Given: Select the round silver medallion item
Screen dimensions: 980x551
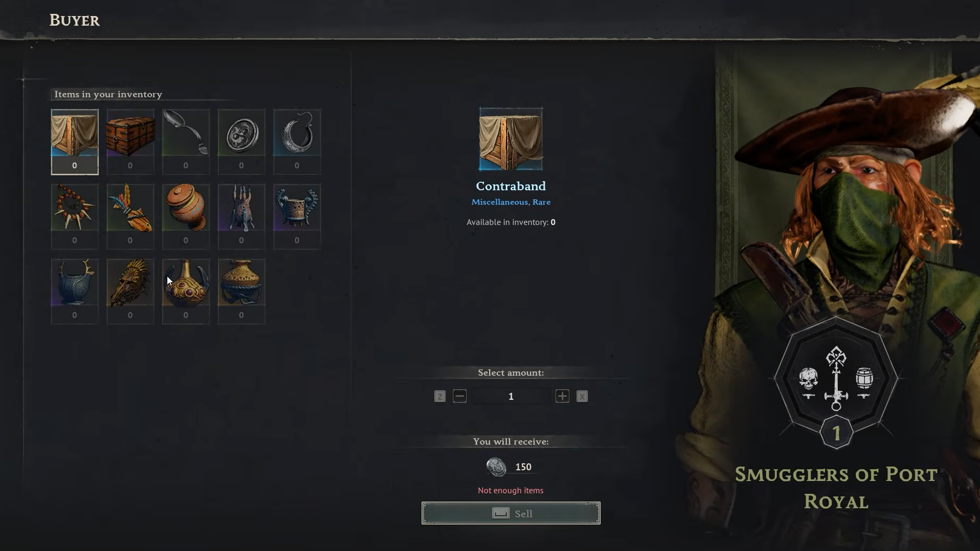Looking at the screenshot, I should pos(242,142).
